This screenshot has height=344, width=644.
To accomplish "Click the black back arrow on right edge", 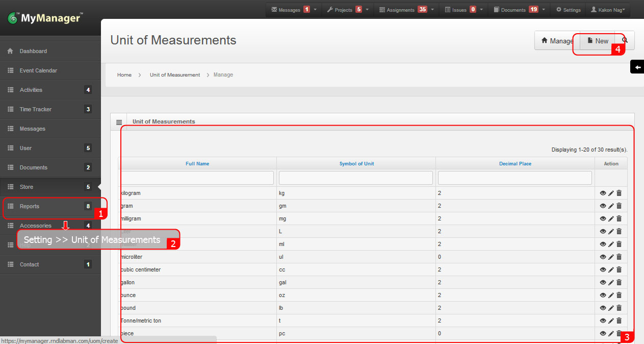I will click(637, 67).
